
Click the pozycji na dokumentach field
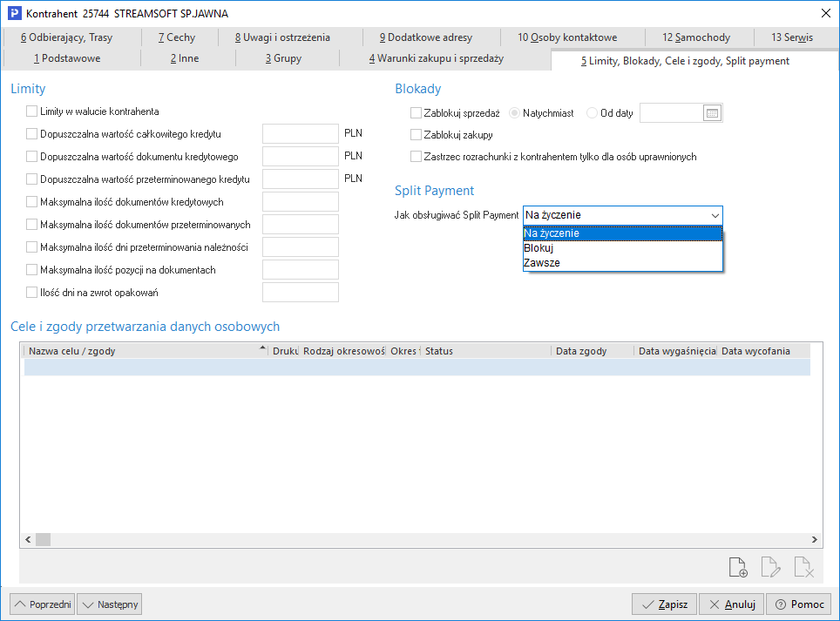[x=301, y=270]
